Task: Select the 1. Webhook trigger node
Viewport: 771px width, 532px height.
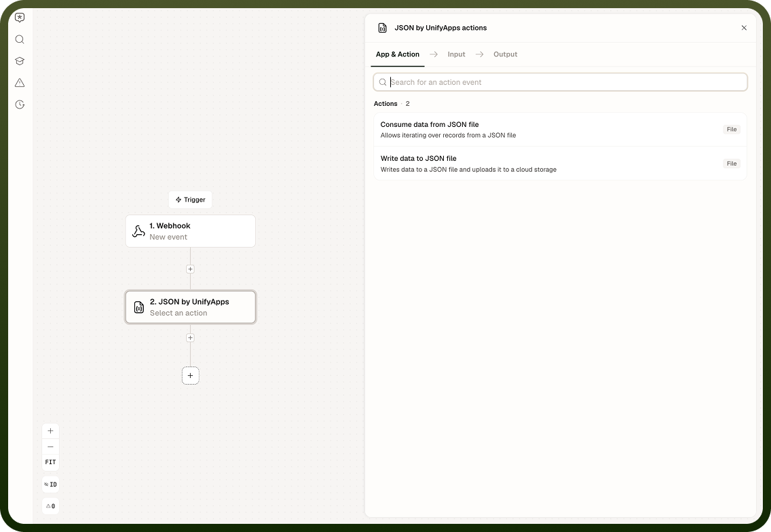Action: point(190,231)
